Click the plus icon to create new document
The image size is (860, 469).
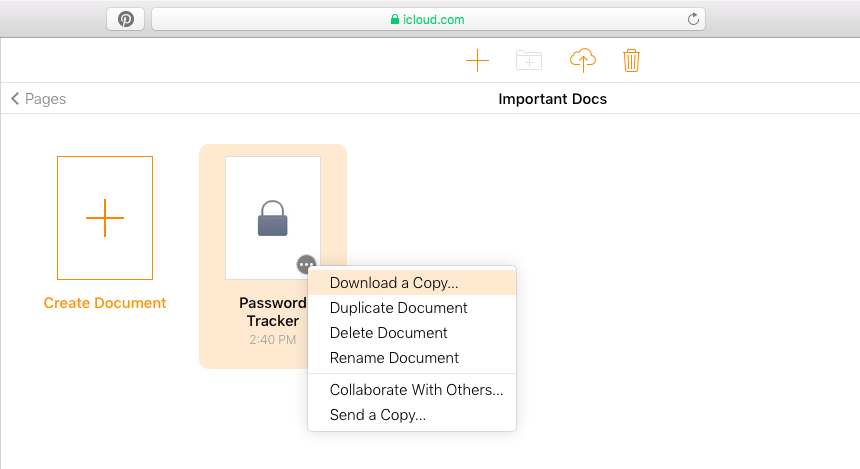coord(477,60)
